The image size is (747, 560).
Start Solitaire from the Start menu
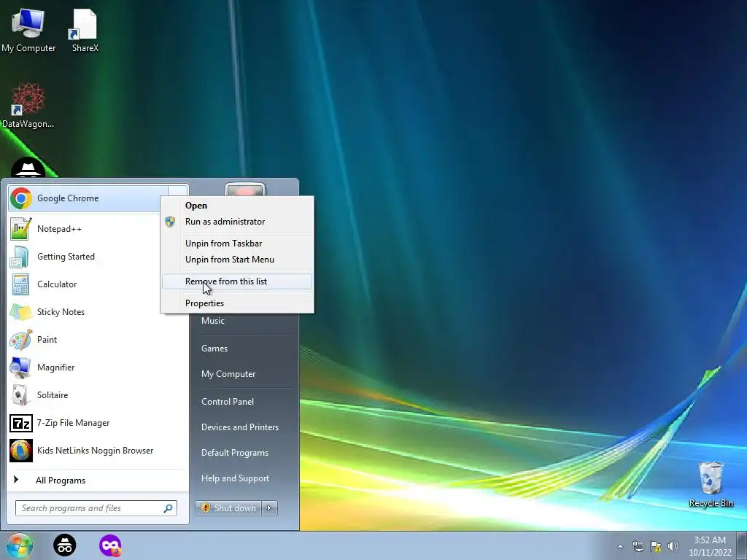pos(98,394)
